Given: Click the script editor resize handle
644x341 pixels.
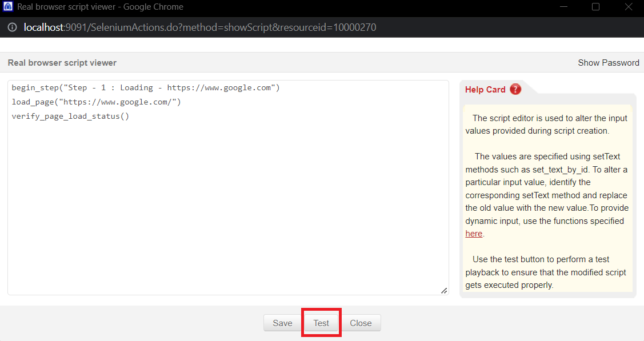Looking at the screenshot, I should (x=444, y=291).
